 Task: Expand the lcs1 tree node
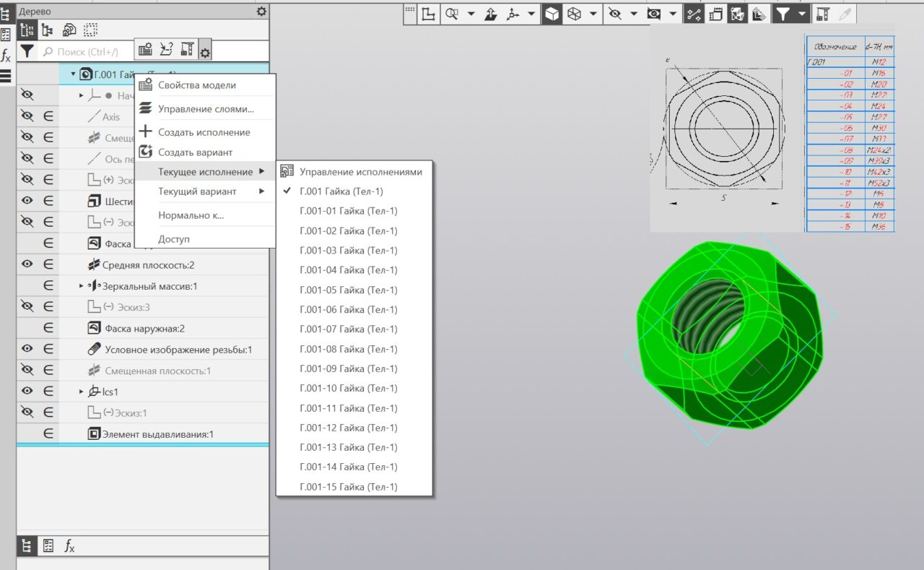click(82, 392)
